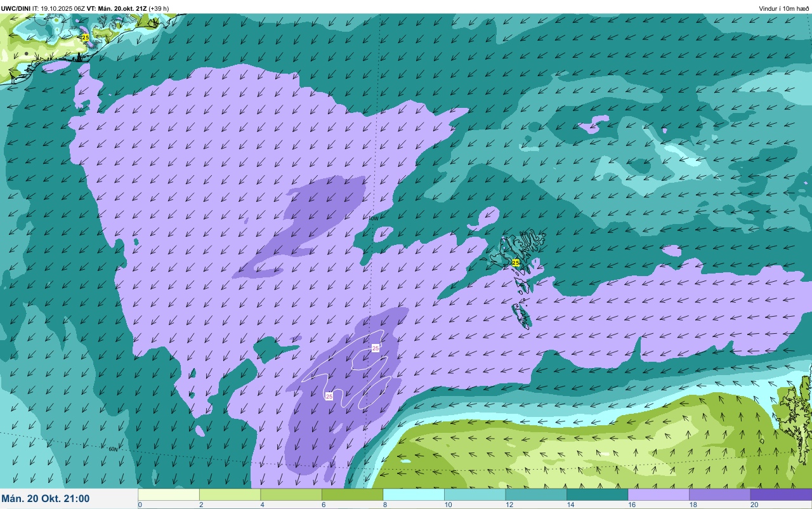This screenshot has height=509, width=812.
Task: Click the yellow 25 label on the Faroe Islands
Action: [516, 262]
